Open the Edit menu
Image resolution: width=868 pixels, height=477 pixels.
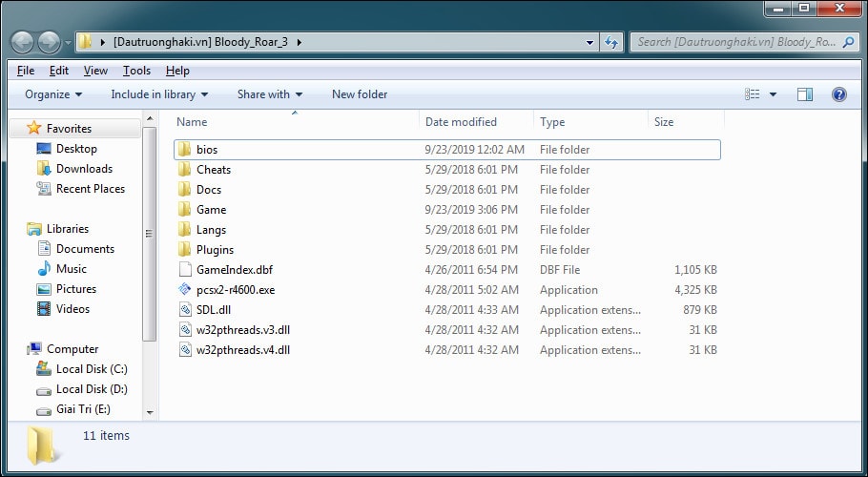point(59,71)
